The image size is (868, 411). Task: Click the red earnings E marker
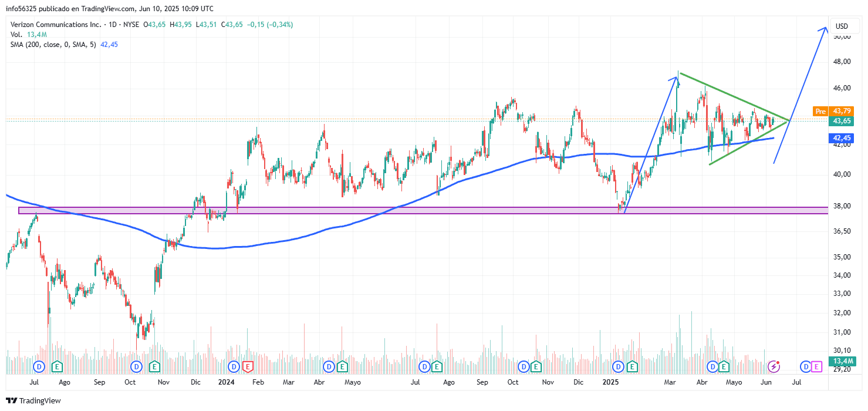(248, 366)
